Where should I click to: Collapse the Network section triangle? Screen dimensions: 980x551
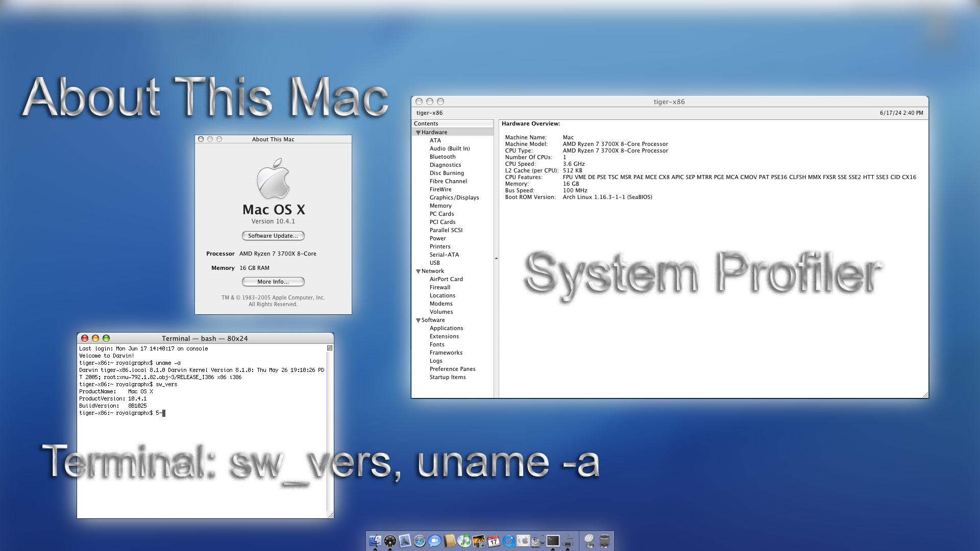(418, 271)
